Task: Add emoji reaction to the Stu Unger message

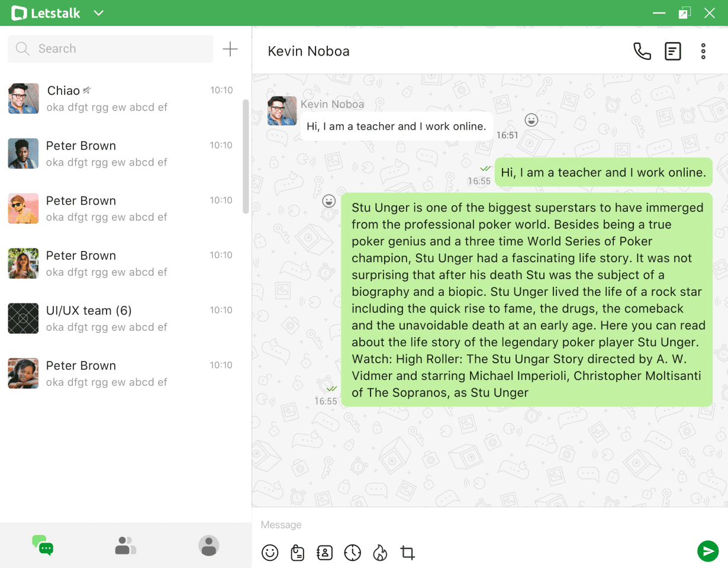Action: [x=329, y=201]
